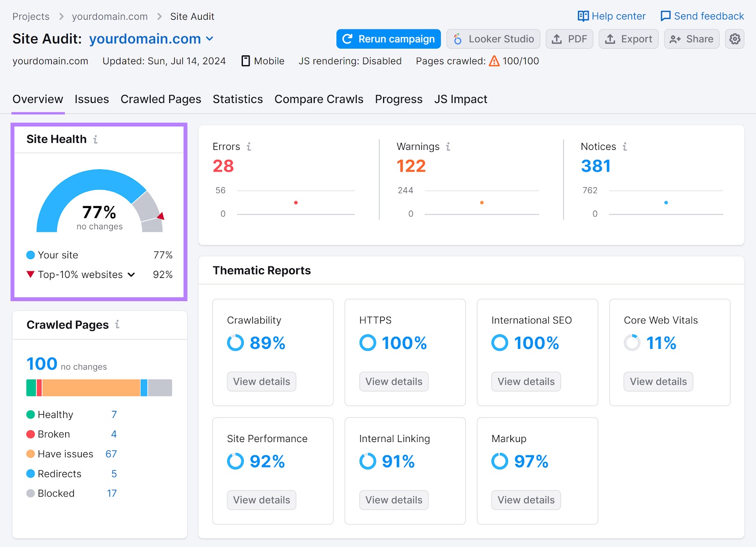The width and height of the screenshot is (756, 547).
Task: Expand the Top-10% websites dropdown
Action: (x=131, y=275)
